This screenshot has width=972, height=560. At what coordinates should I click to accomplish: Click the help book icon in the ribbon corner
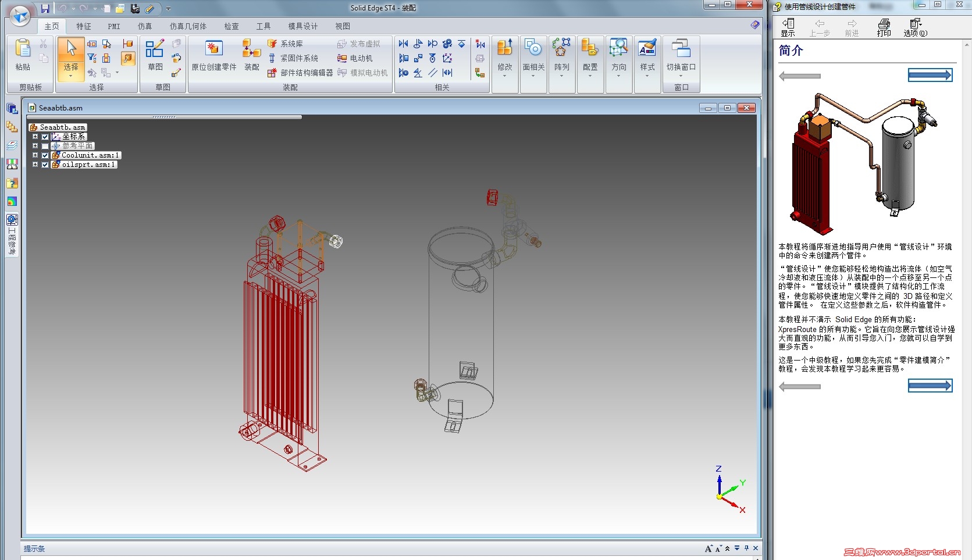point(754,25)
